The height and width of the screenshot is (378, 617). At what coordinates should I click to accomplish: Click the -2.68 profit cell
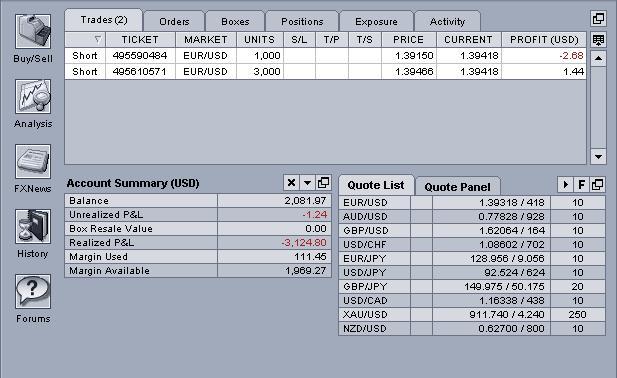pos(544,55)
